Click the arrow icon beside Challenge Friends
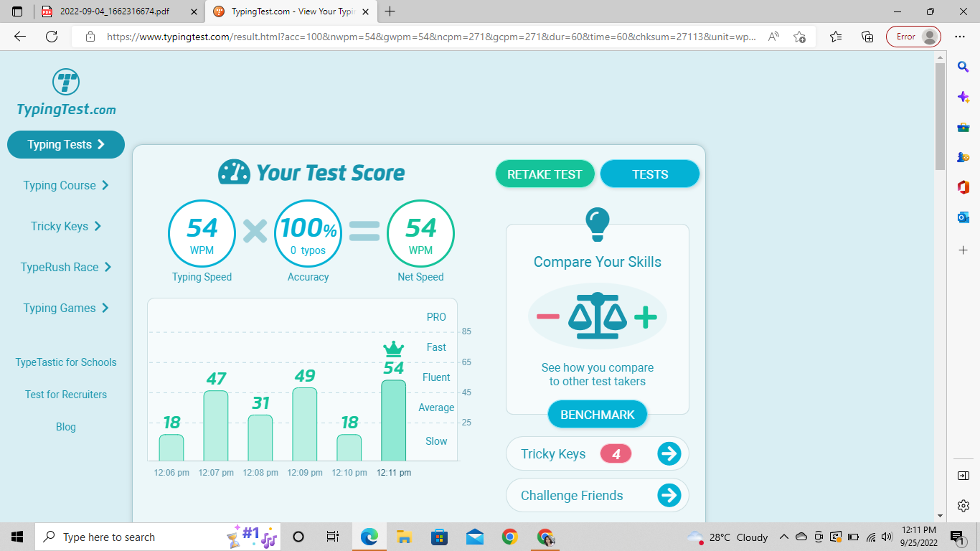 669,495
